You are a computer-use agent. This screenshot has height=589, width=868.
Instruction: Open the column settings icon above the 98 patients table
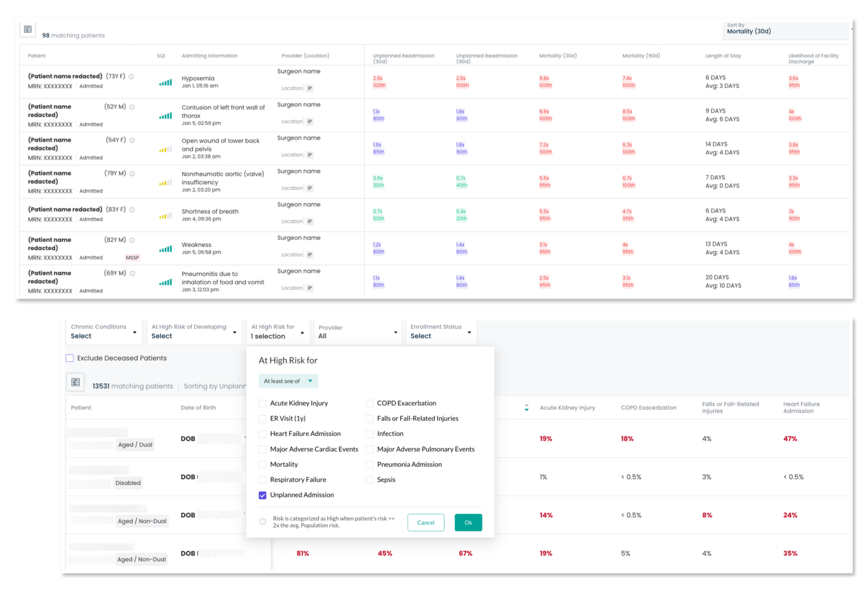click(x=27, y=29)
